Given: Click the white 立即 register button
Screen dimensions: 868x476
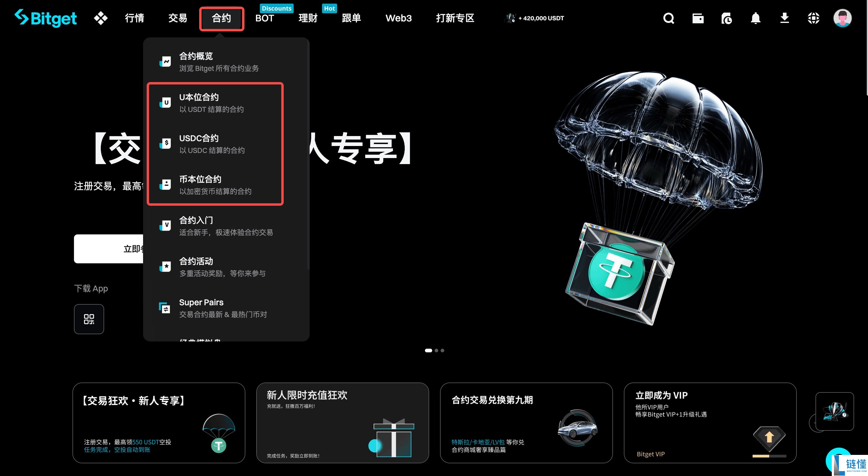Looking at the screenshot, I should (x=109, y=249).
